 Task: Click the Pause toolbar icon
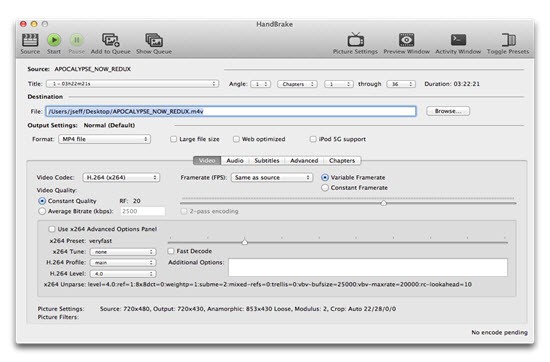(x=76, y=40)
